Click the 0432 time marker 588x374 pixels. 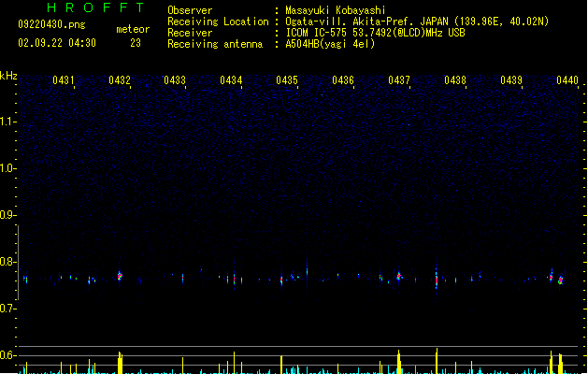click(x=120, y=80)
